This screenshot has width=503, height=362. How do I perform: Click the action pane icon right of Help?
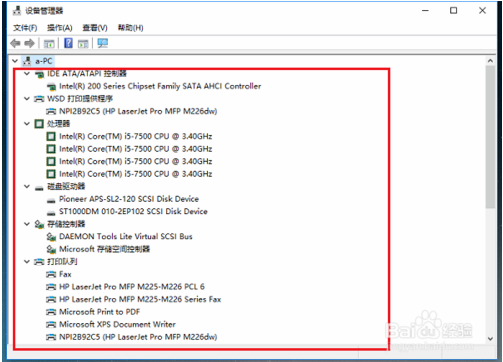[x=83, y=43]
